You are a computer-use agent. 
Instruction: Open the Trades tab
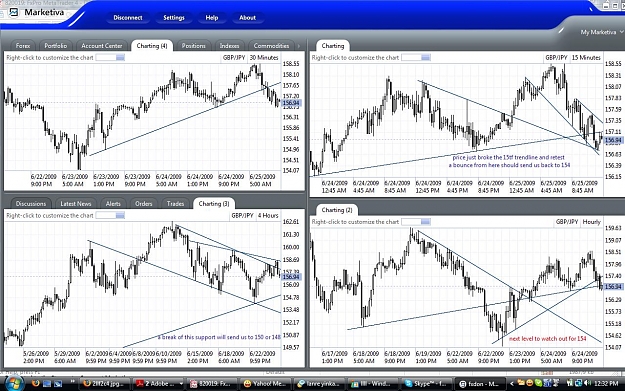[175, 204]
